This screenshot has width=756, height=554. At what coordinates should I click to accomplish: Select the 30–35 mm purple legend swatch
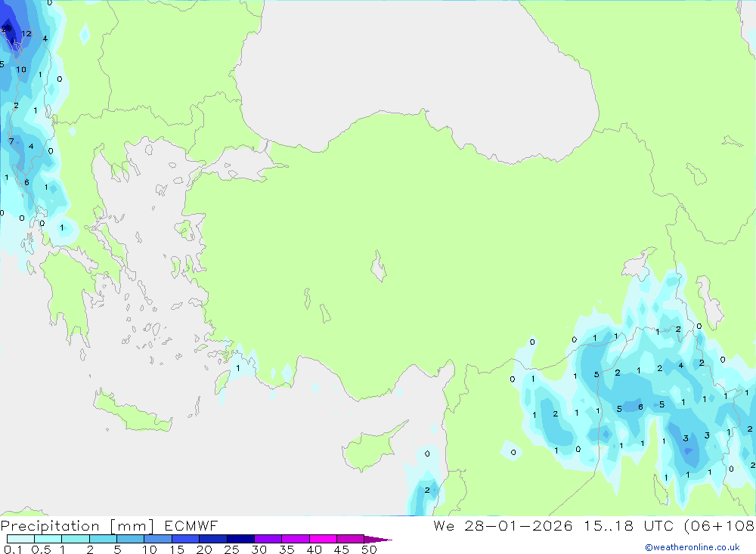[x=268, y=539]
